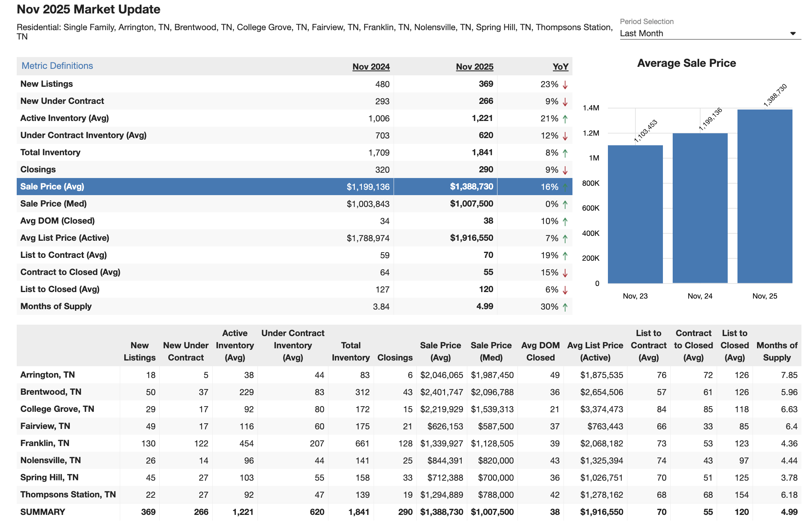This screenshot has height=532, width=810.
Task: Click the Brentwood, TN row label
Action: [x=51, y=392]
